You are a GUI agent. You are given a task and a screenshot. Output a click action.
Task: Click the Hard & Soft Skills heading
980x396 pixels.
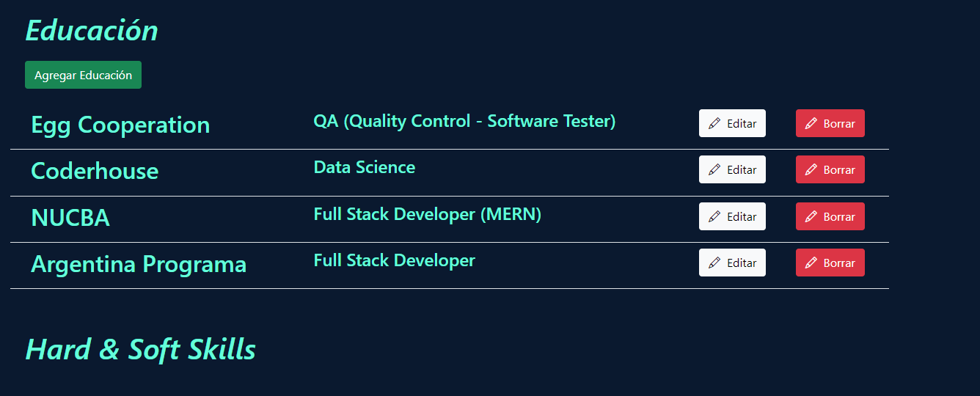[141, 349]
